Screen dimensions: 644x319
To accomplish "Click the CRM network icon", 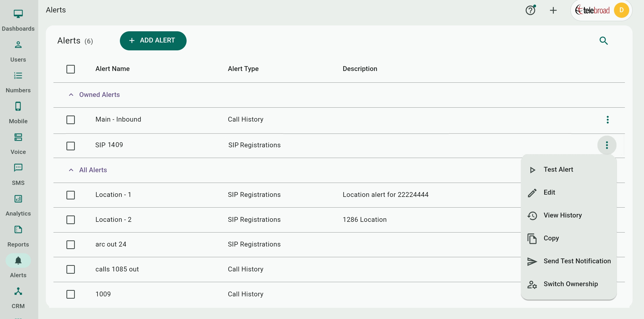I will click(x=18, y=291).
